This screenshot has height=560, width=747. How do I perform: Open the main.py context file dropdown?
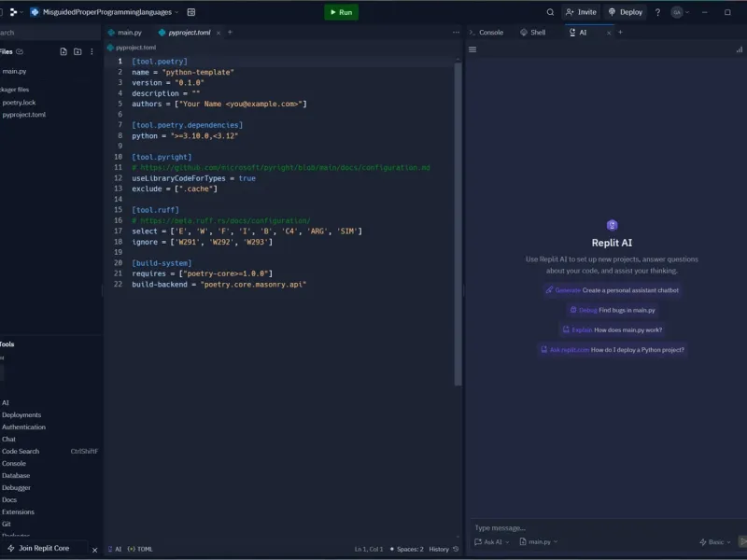pyautogui.click(x=539, y=542)
